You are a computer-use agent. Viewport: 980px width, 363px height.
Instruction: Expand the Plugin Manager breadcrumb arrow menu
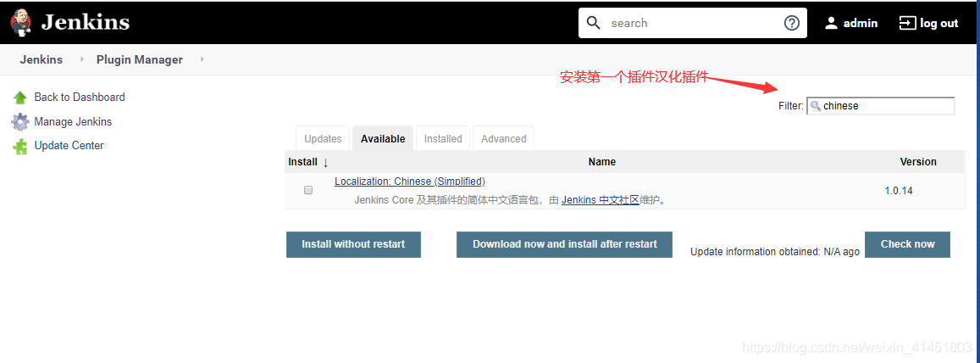pos(202,59)
